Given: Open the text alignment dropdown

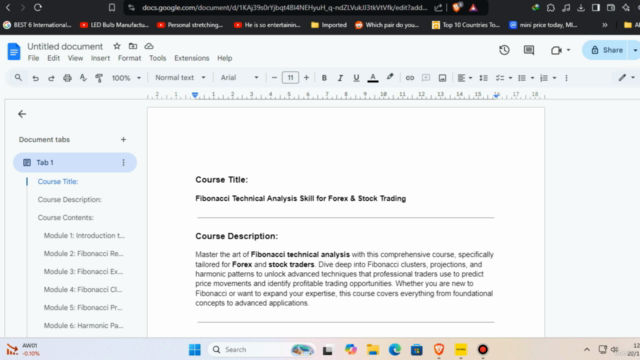Looking at the screenshot, I should coord(464,78).
